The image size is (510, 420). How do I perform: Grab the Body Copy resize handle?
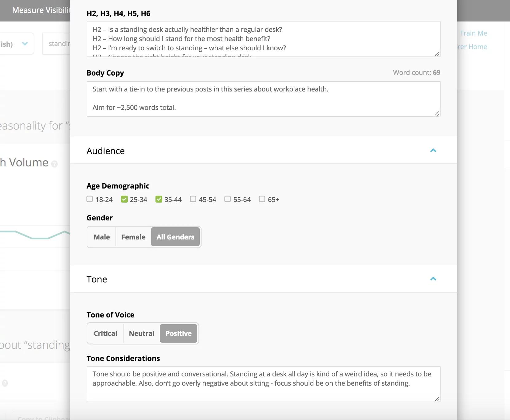click(x=437, y=113)
